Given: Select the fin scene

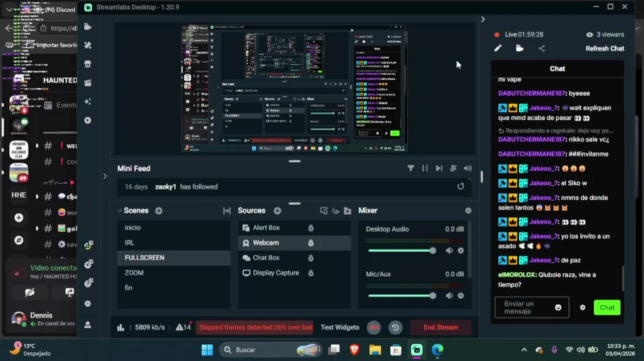Looking at the screenshot, I should [x=174, y=288].
